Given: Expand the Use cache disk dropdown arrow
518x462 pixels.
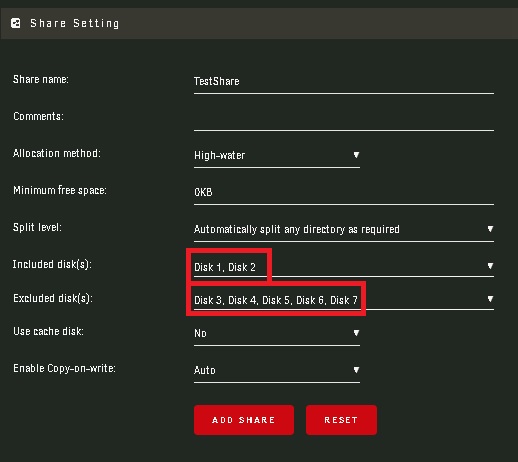Looking at the screenshot, I should (356, 333).
